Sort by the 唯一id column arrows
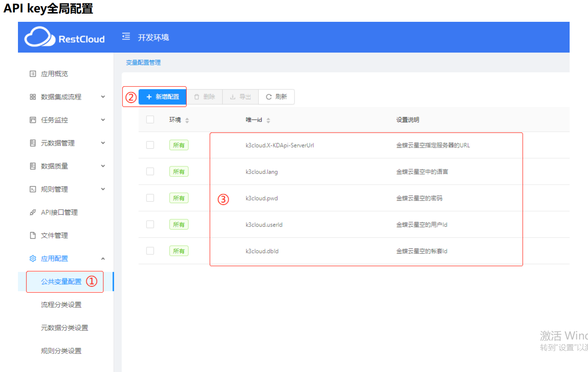This screenshot has height=372, width=588. [x=268, y=121]
